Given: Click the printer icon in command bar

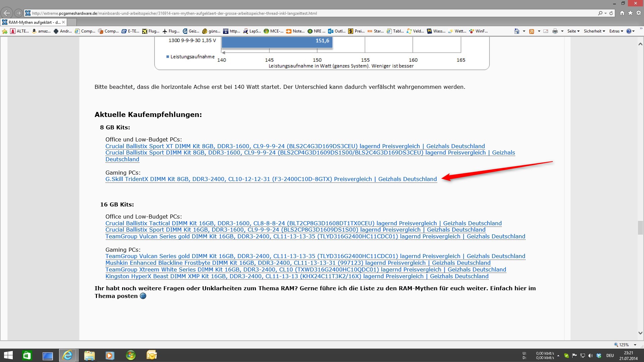Looking at the screenshot, I should pos(555,31).
